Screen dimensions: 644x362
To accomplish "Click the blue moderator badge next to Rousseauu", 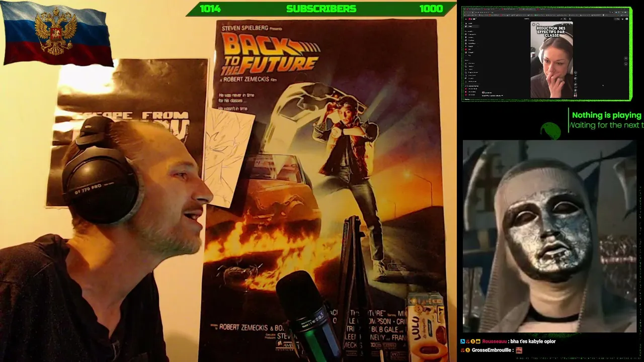I will [463, 341].
